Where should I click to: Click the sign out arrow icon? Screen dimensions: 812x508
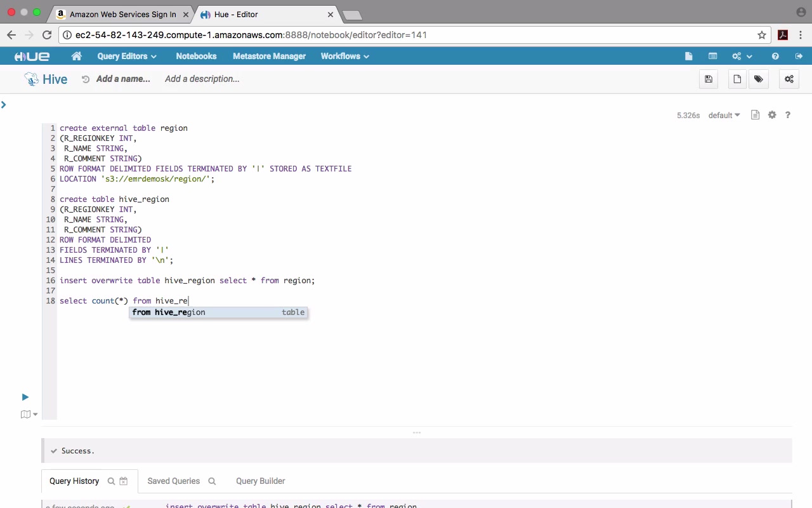tap(799, 56)
